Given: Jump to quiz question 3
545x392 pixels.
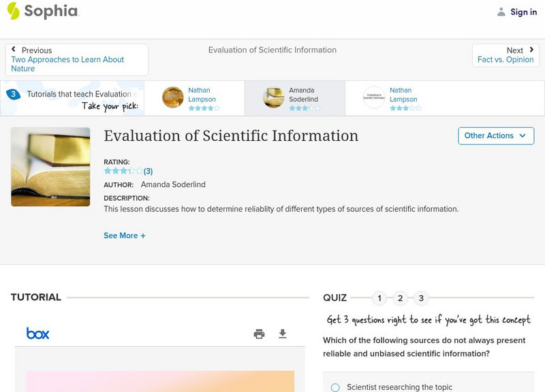Looking at the screenshot, I should [x=421, y=298].
